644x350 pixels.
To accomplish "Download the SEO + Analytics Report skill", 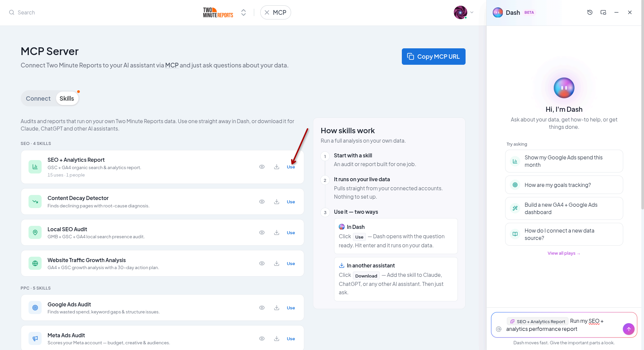I will click(277, 167).
